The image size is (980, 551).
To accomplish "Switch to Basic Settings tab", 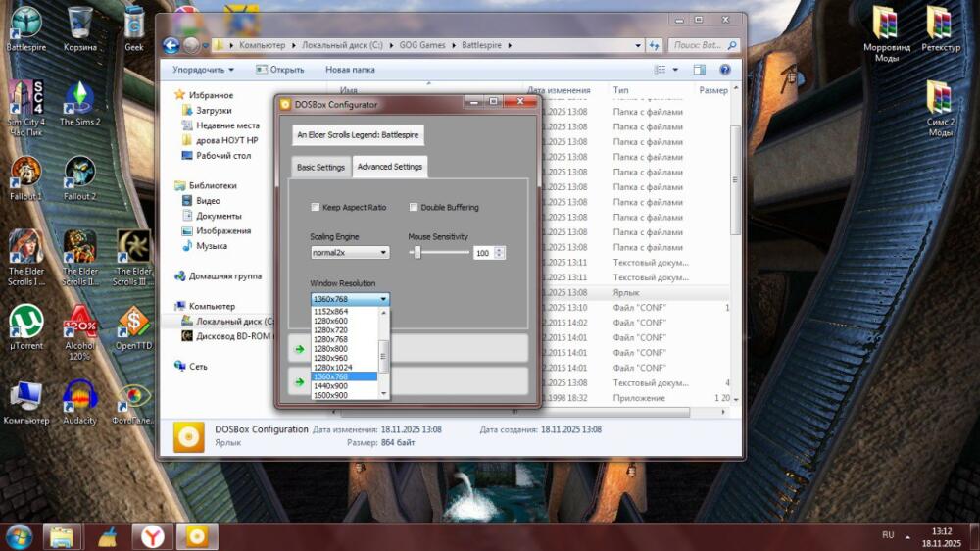I will tap(320, 167).
